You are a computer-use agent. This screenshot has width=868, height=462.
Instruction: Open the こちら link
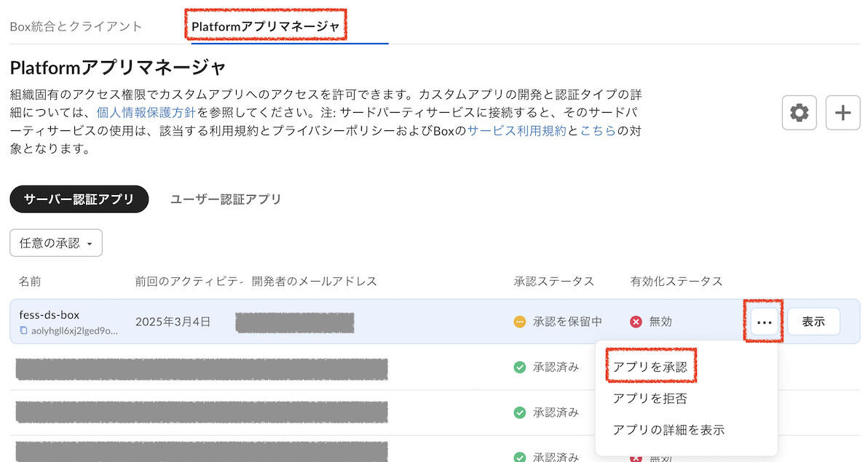tap(598, 130)
